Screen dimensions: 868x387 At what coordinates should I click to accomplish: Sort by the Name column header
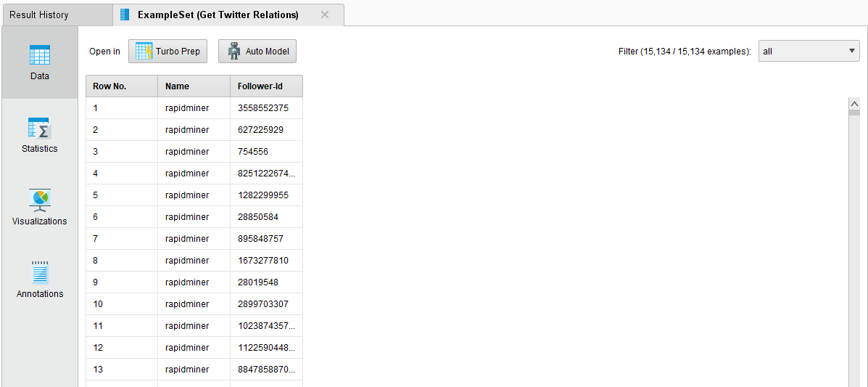coord(194,86)
